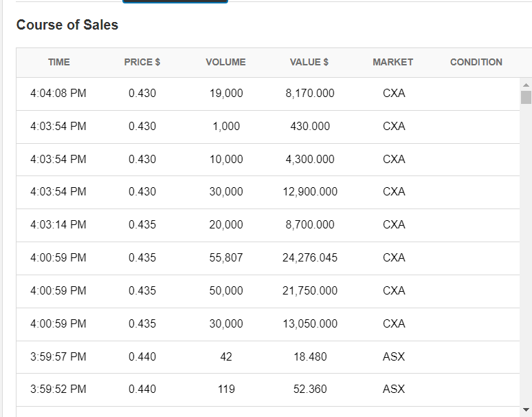The image size is (532, 417).
Task: Click the table's vertical scrollbar thumb
Action: click(x=526, y=97)
